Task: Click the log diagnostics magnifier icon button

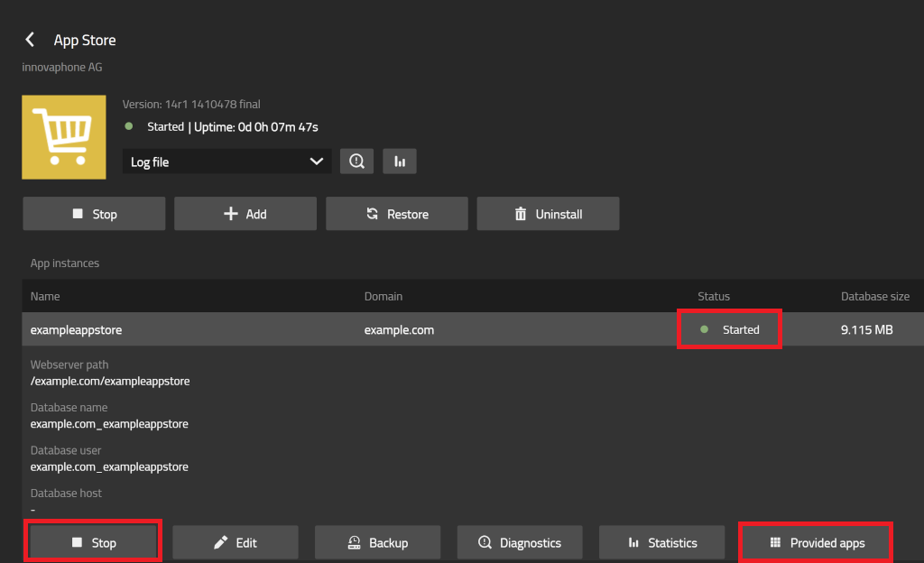Action: click(356, 162)
